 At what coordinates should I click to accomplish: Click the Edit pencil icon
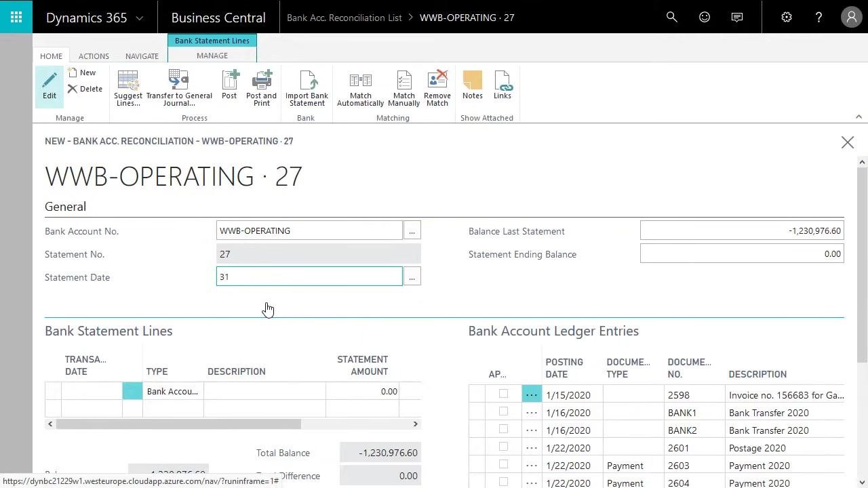pos(50,86)
